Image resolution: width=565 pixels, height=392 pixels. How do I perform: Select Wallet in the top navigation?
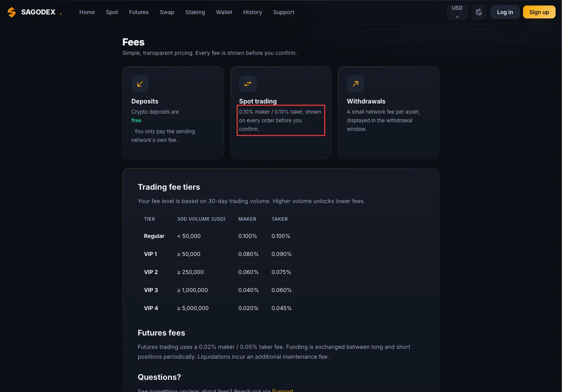(224, 12)
